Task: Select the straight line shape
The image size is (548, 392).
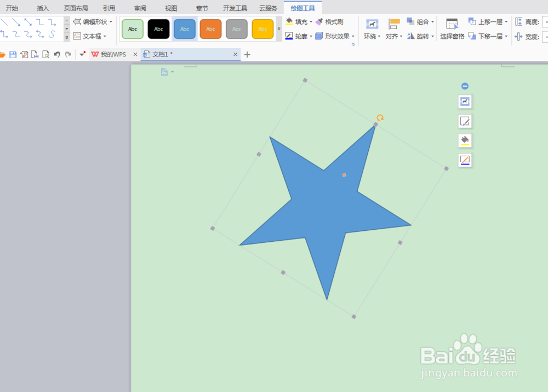Action: pos(4,22)
